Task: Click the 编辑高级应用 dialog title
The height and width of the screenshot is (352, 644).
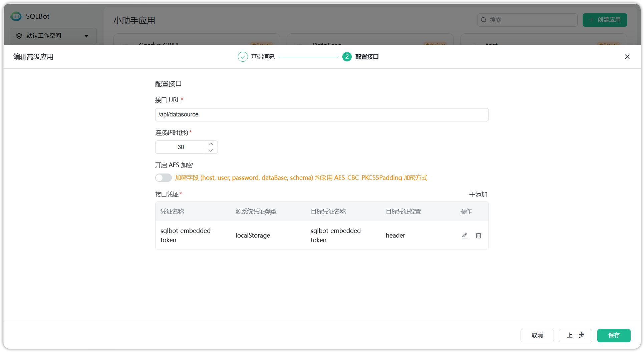Action: coord(33,57)
